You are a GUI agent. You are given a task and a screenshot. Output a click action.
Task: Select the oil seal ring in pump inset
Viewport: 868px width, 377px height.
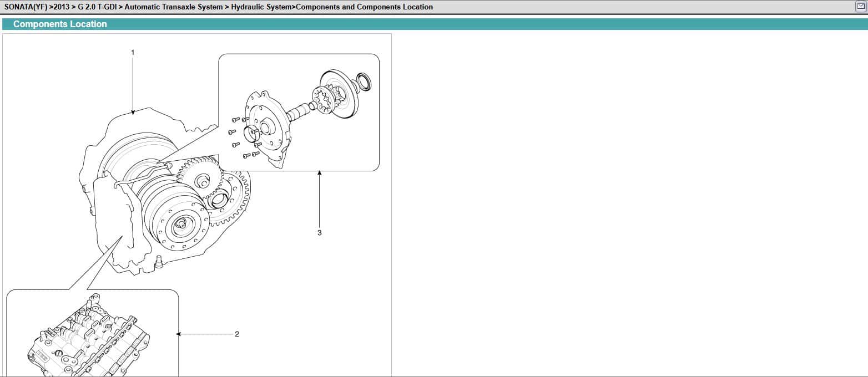[x=364, y=81]
